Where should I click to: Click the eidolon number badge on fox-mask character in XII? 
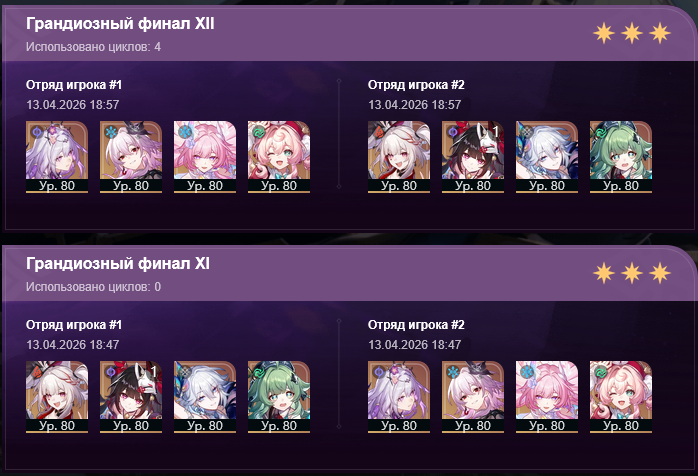coord(495,131)
